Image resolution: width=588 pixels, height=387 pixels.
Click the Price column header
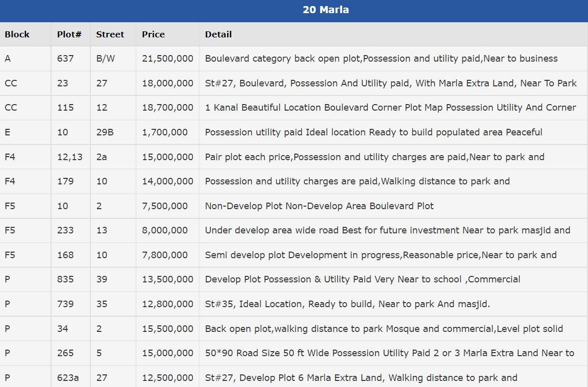[153, 34]
